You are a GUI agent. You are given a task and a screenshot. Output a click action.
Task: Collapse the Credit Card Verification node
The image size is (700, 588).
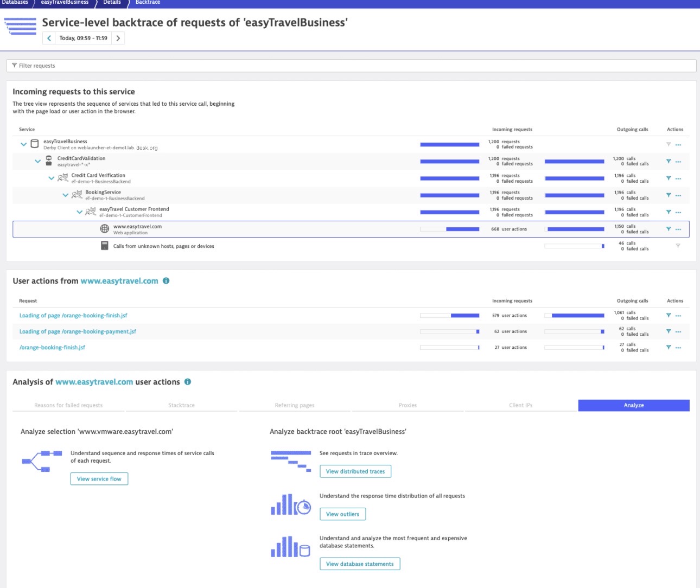[52, 178]
